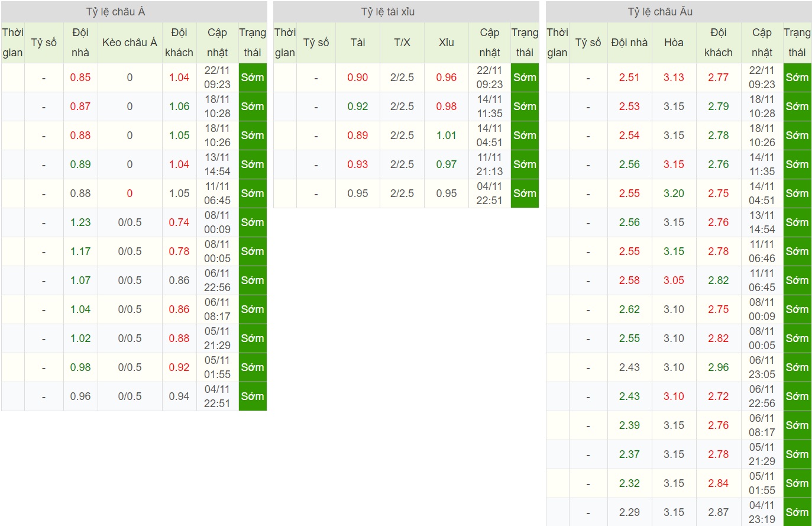This screenshot has height=526, width=812.
Task: Click 'Trạng thái' header in over/under table
Action: point(525,43)
